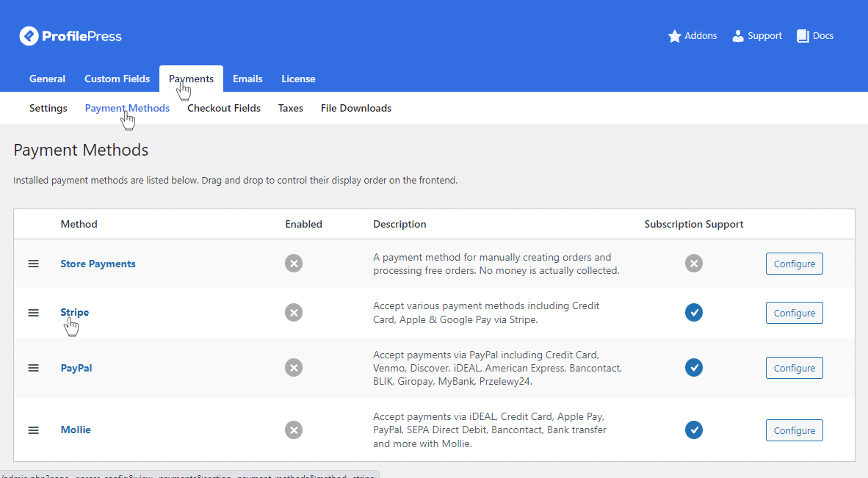Click the Support header link text

click(765, 36)
